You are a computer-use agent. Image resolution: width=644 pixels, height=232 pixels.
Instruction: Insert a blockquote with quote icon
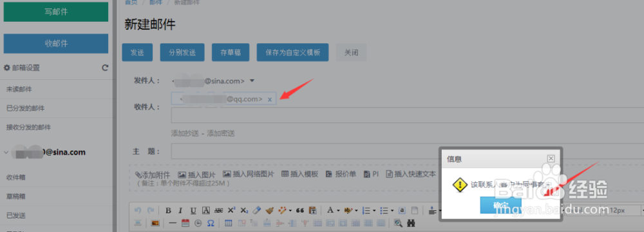300,210
